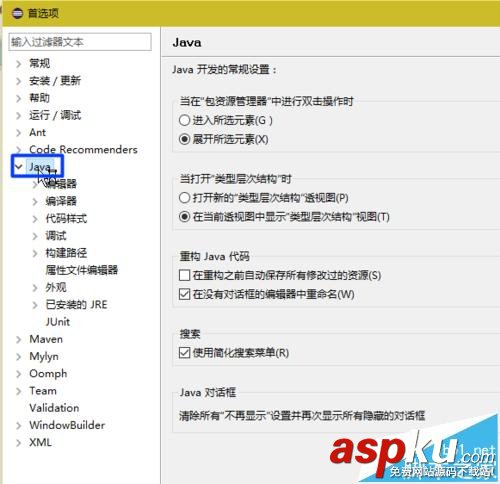
Task: Expand the XML tree node
Action: 19,443
